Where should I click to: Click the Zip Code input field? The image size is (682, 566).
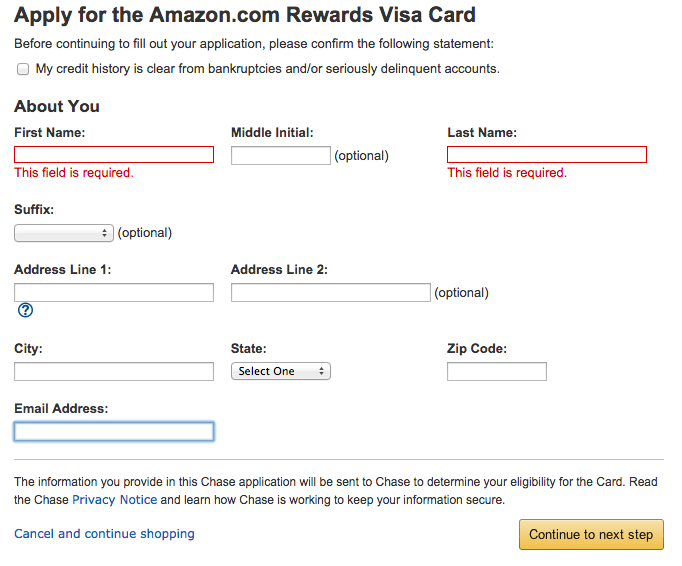[497, 372]
